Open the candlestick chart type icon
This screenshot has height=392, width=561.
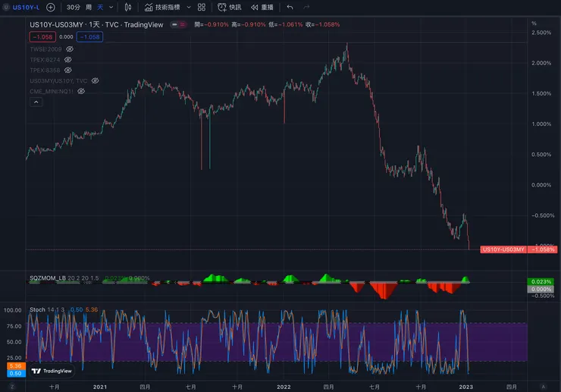127,7
